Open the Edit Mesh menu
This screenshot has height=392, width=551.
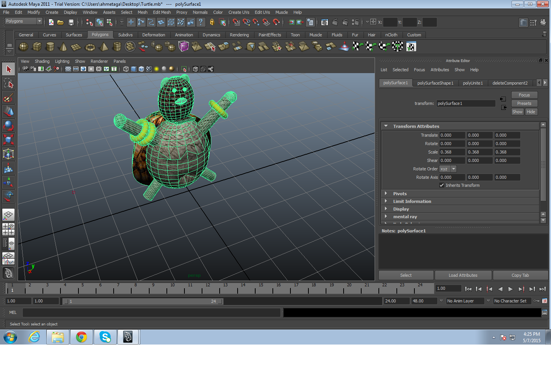coord(162,12)
